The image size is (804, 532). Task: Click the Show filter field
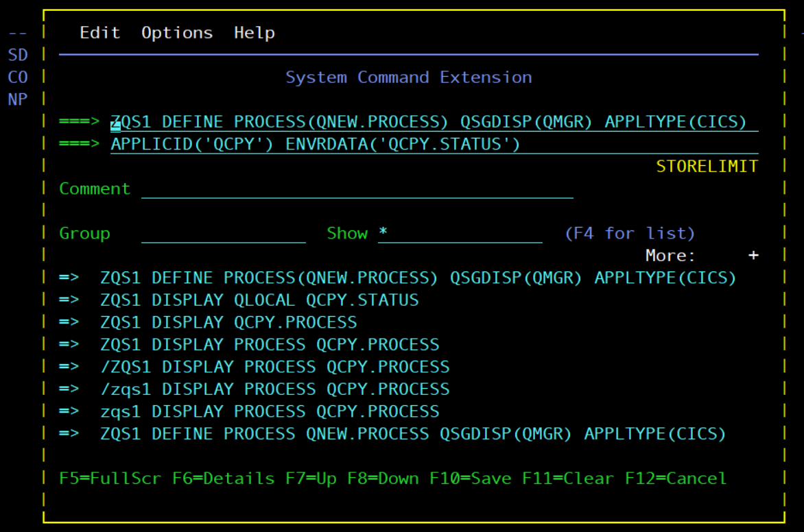pyautogui.click(x=460, y=233)
